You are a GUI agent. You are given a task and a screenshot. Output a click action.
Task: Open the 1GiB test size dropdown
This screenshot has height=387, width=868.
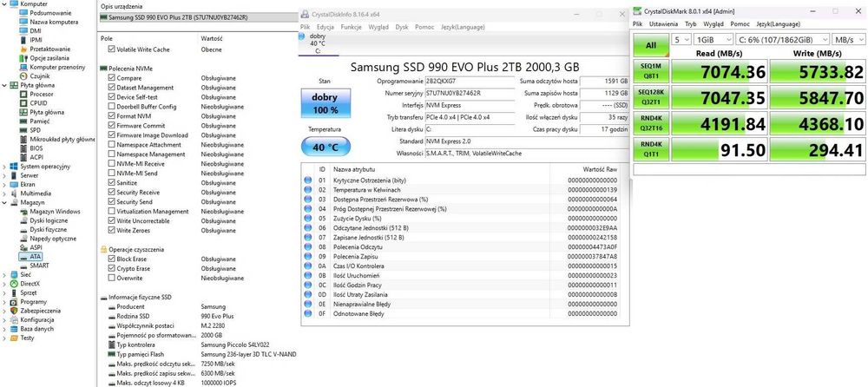[713, 40]
